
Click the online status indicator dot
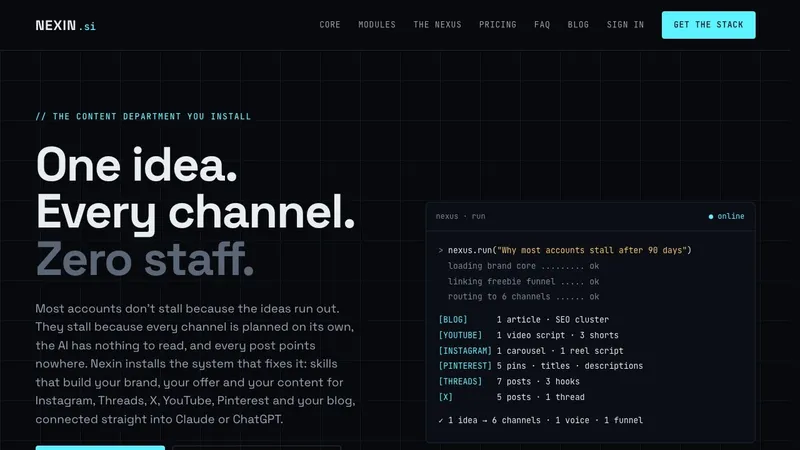point(711,217)
